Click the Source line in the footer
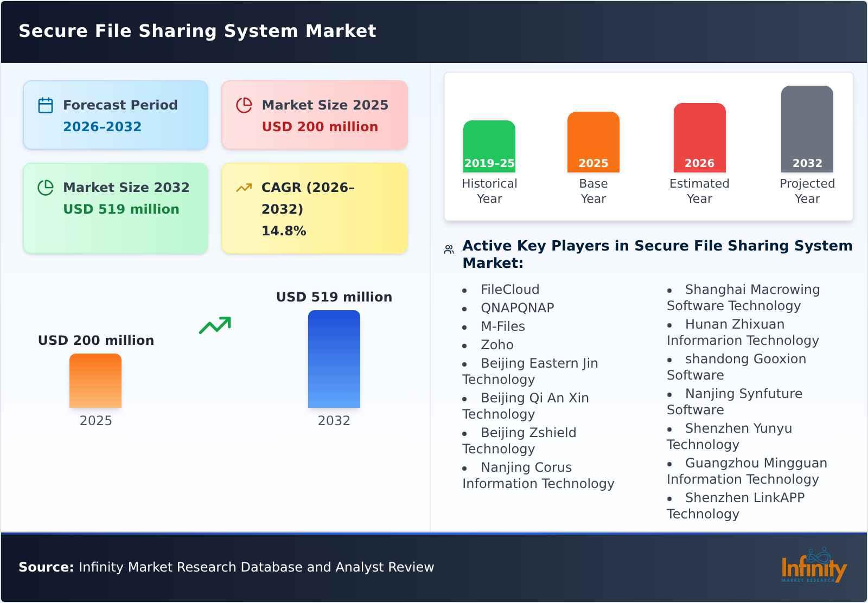Viewport: 868px width, 603px height. pyautogui.click(x=226, y=567)
